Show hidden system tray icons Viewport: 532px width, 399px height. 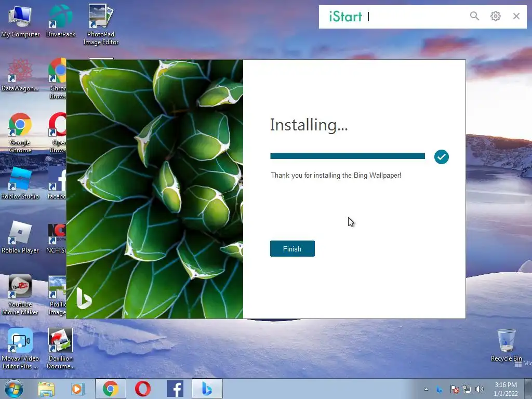point(426,389)
